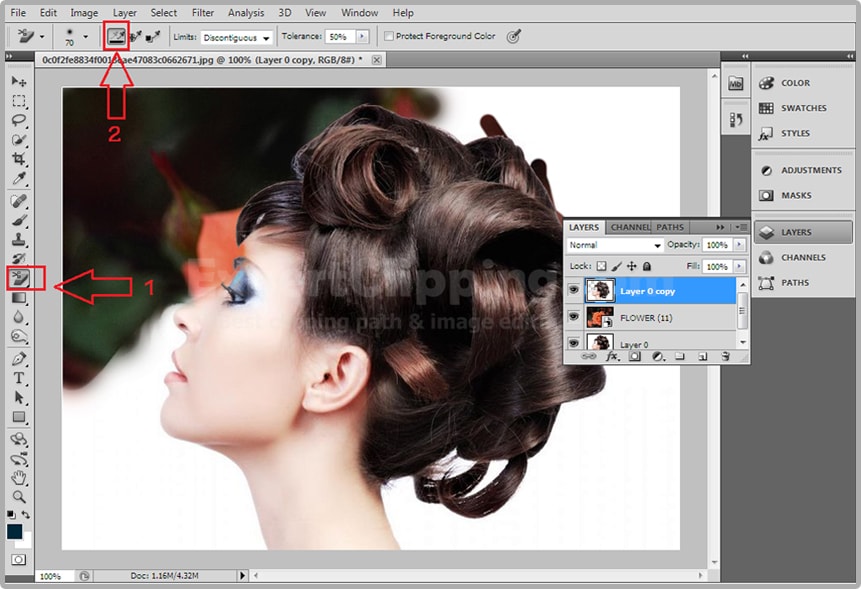Open the Normal blend mode dropdown
Viewport: 861px width, 589px height.
pos(615,245)
